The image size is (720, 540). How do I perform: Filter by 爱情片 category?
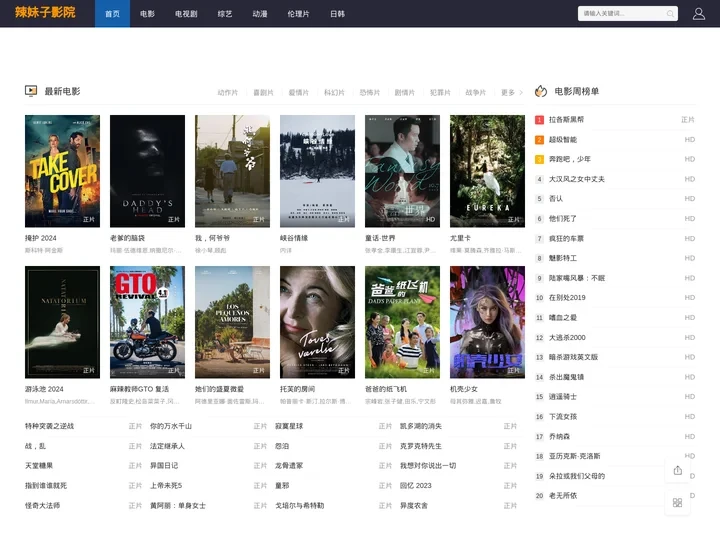[298, 92]
